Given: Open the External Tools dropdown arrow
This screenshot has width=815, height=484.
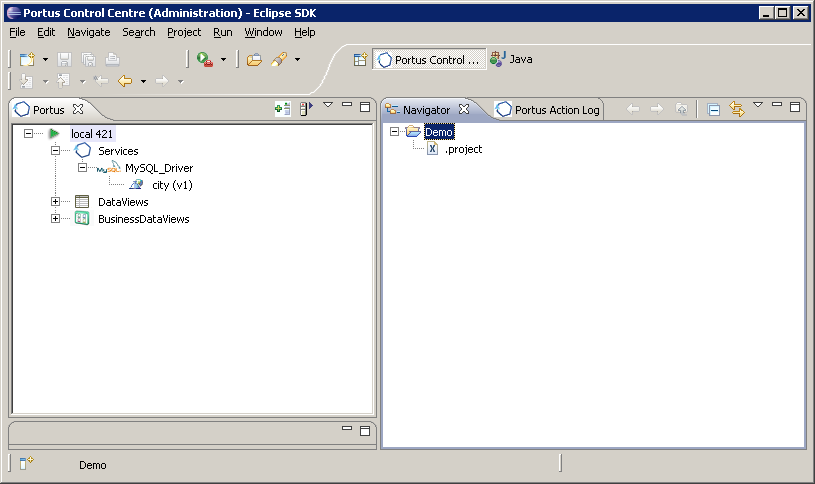Looking at the screenshot, I should pyautogui.click(x=224, y=60).
